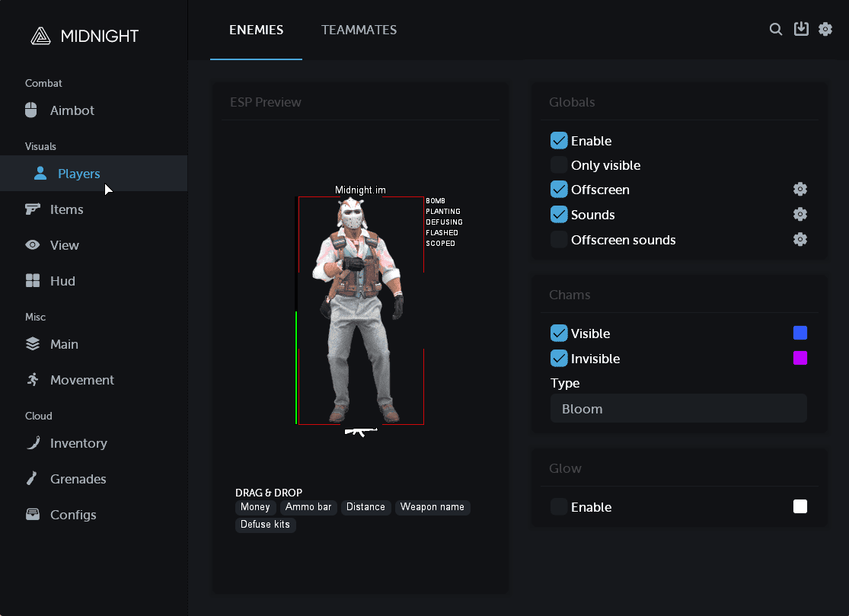Image resolution: width=849 pixels, height=616 pixels.
Task: Open the Configs menu item
Action: pyautogui.click(x=72, y=515)
